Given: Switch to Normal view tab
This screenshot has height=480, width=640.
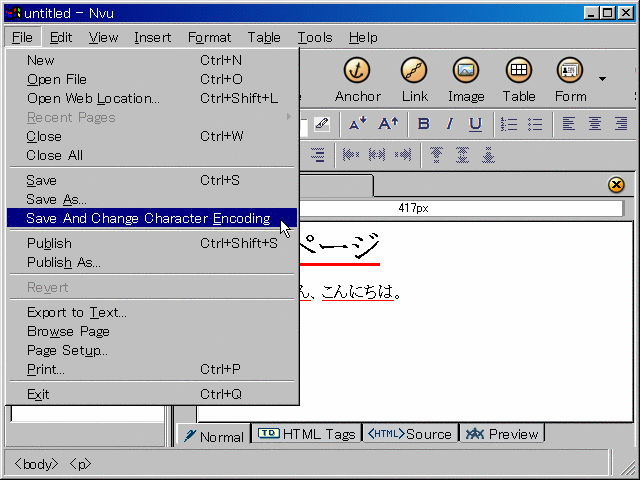Looking at the screenshot, I should pos(214,436).
